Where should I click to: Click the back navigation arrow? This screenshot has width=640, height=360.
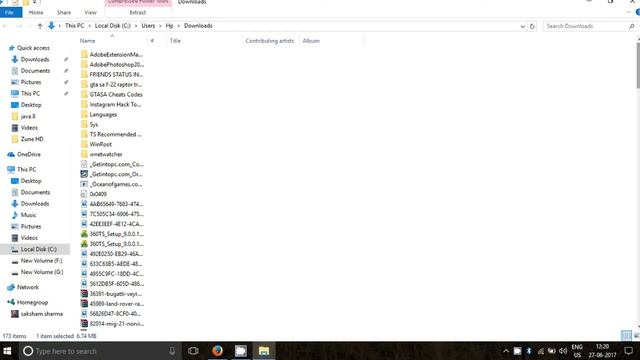pyautogui.click(x=6, y=26)
